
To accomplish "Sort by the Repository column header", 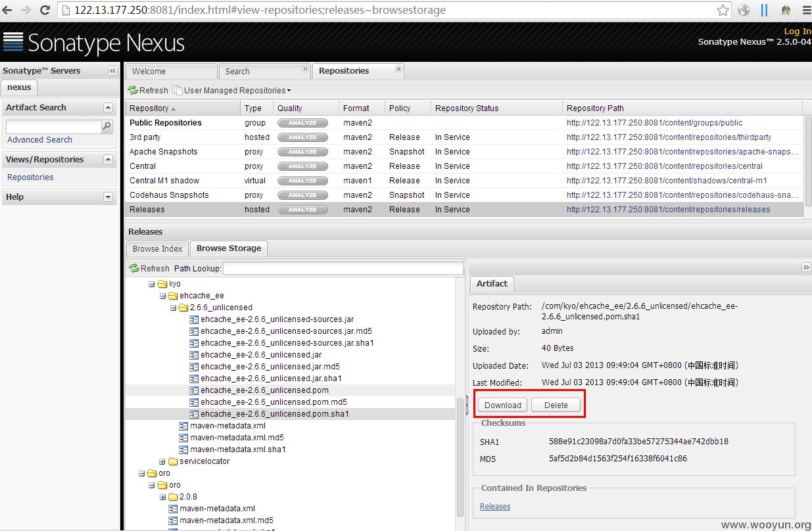I will 183,108.
